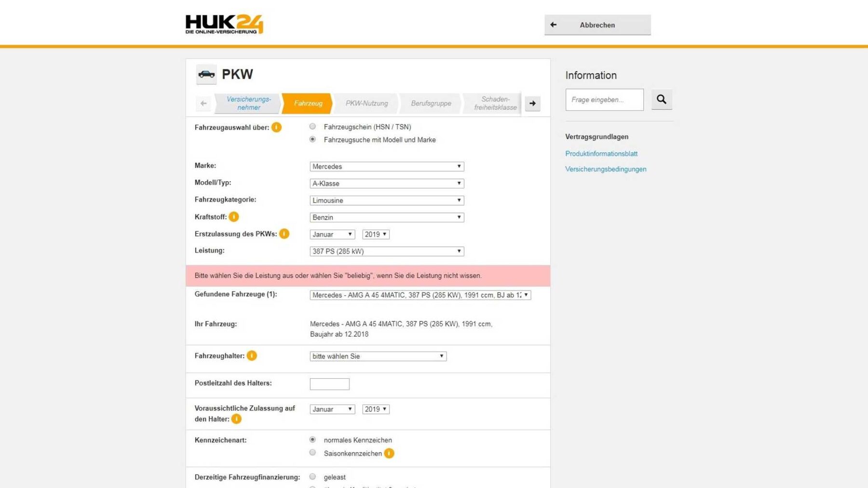Open the info icon next to Saisonkennzeichen

point(389,453)
